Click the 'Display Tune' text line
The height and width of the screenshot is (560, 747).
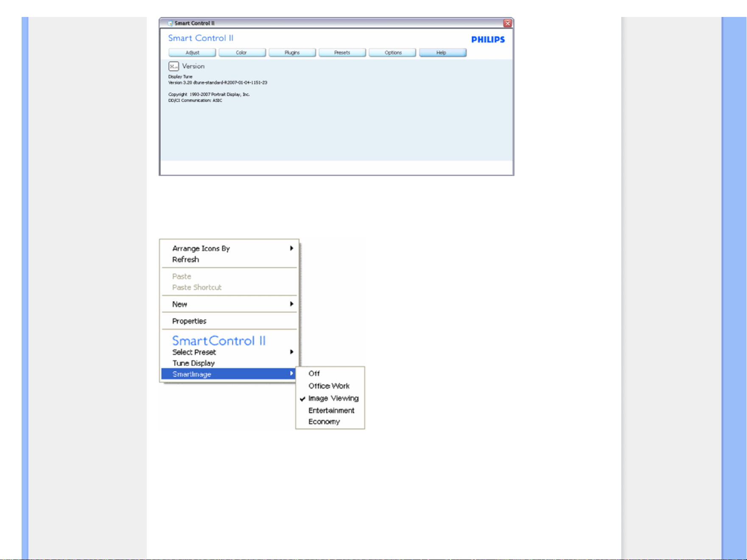tap(180, 77)
